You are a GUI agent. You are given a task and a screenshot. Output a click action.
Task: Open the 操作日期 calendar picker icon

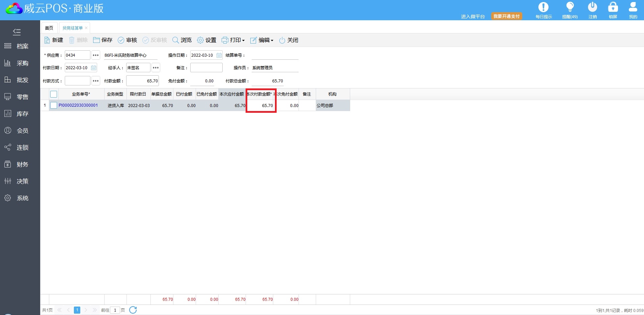tap(219, 55)
